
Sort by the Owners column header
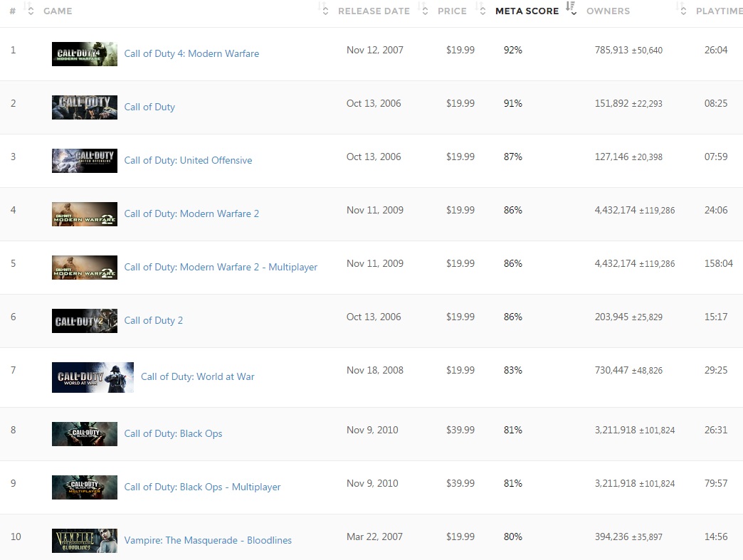(x=607, y=11)
